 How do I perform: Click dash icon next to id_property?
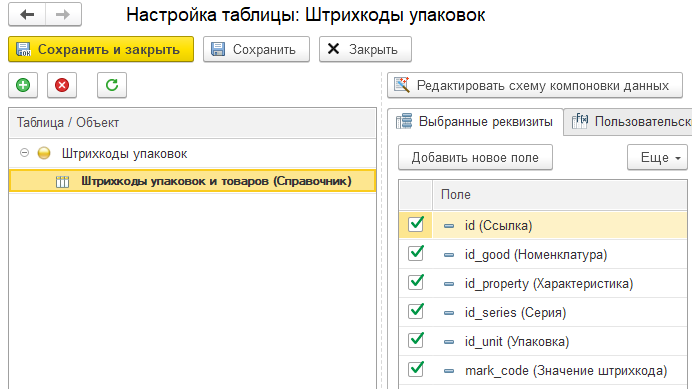click(449, 284)
